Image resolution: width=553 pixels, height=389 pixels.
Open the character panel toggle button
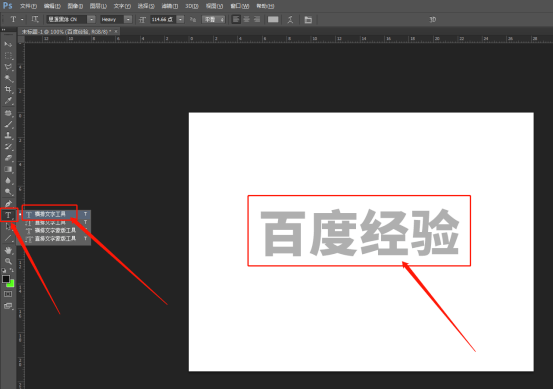pos(308,19)
